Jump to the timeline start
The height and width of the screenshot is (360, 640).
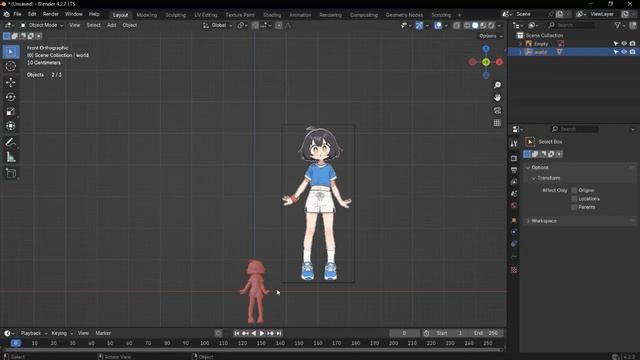pos(237,333)
